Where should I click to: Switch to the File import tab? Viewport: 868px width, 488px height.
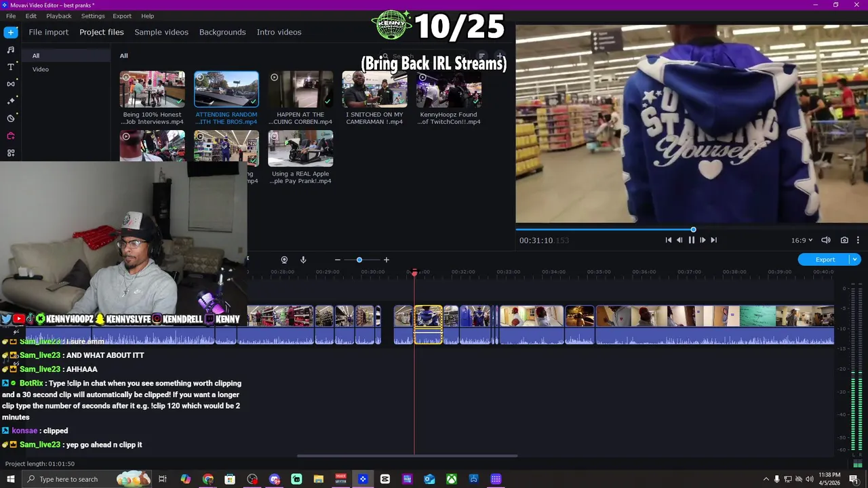pyautogui.click(x=48, y=32)
